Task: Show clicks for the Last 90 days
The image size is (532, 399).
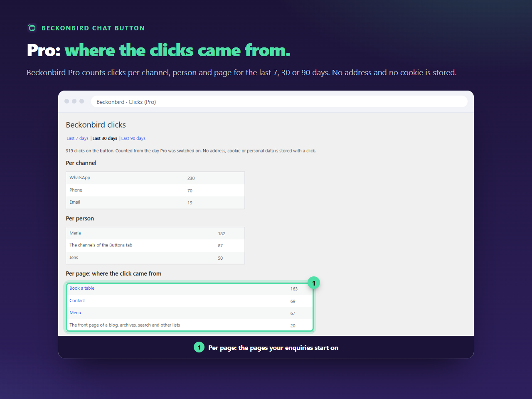Action: tap(133, 138)
